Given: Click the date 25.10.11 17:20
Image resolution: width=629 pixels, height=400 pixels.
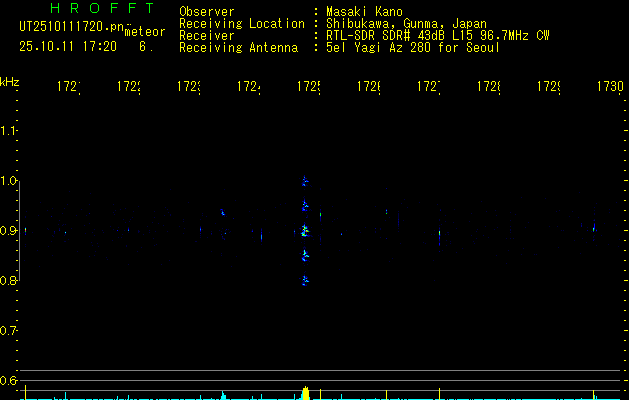Looking at the screenshot, I should click(68, 47).
